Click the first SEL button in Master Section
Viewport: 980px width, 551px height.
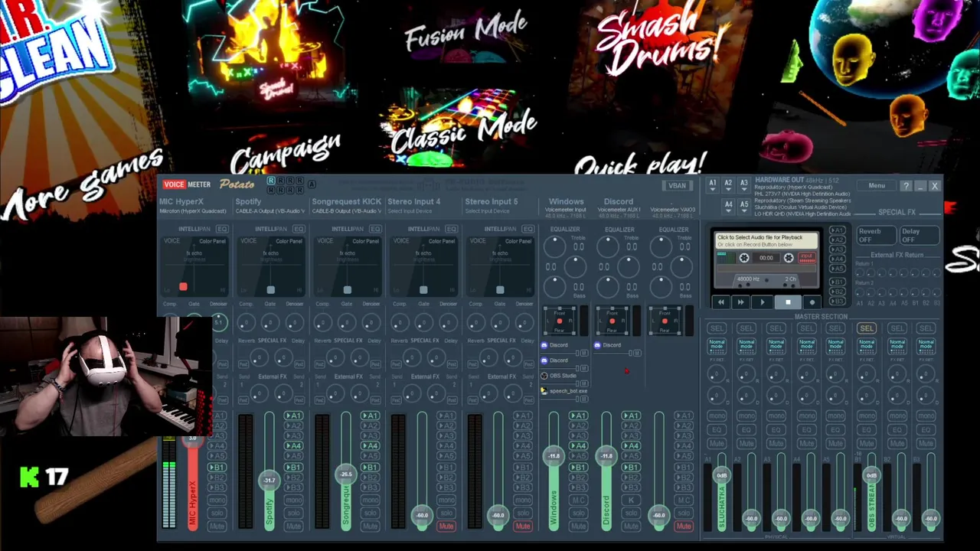coord(717,328)
